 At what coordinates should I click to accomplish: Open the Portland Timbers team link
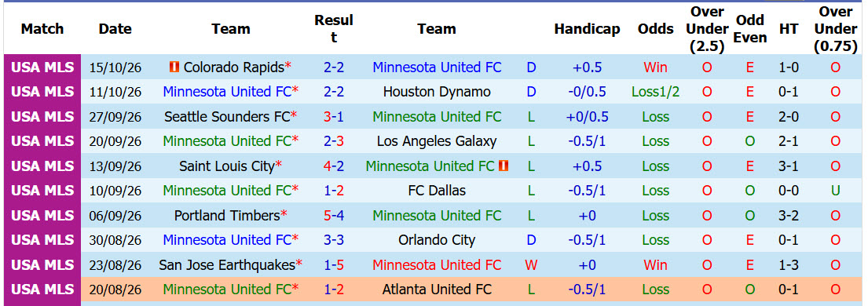pyautogui.click(x=227, y=215)
